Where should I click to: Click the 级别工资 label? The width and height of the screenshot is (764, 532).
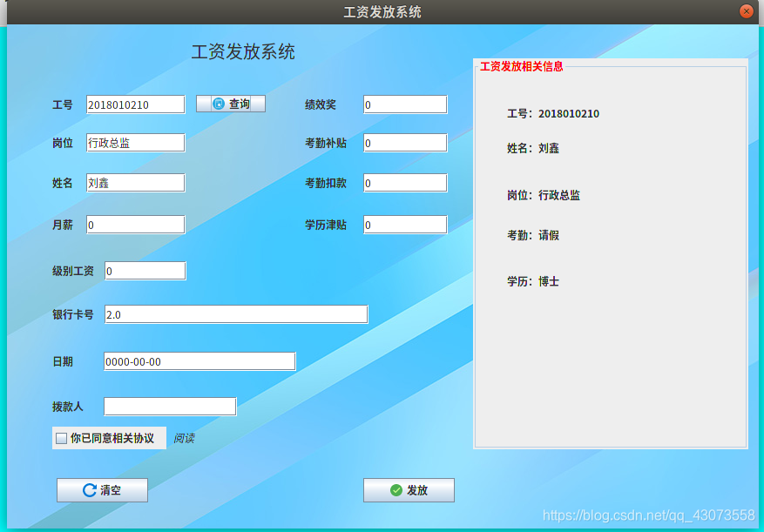pyautogui.click(x=73, y=271)
